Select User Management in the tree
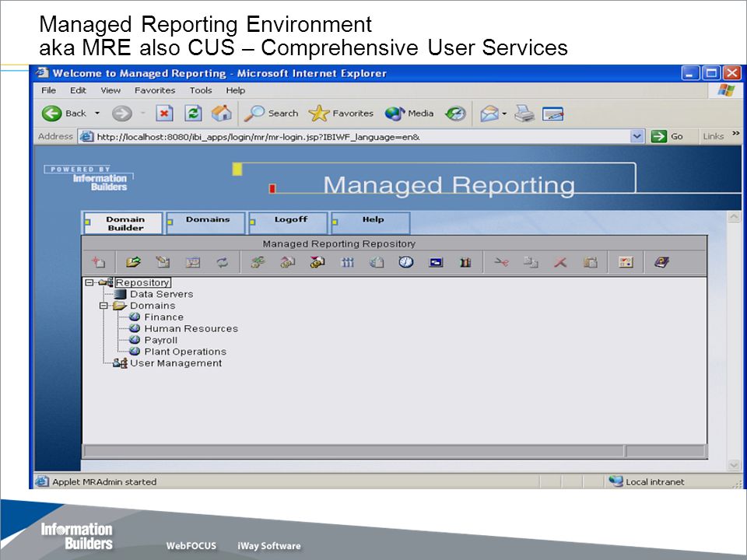The image size is (747, 560). coord(176,363)
